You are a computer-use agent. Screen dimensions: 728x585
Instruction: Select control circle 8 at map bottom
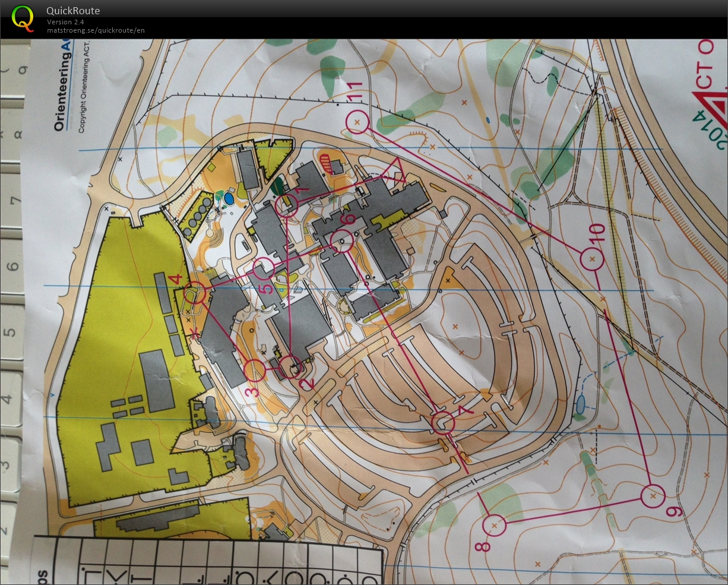(493, 526)
